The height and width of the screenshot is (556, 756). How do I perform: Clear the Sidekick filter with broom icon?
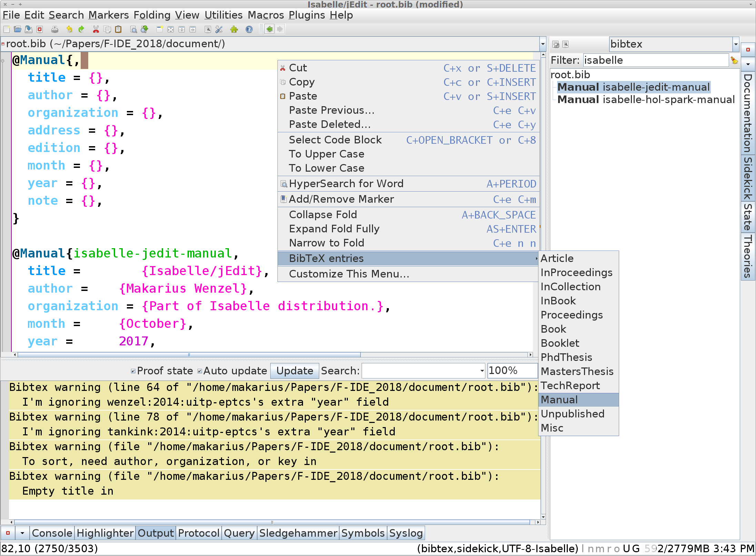tap(734, 60)
